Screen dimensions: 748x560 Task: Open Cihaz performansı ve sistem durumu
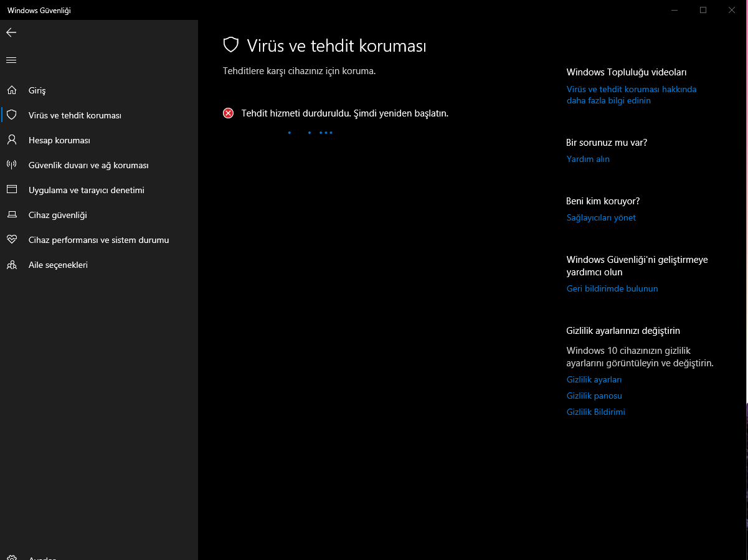[99, 240]
